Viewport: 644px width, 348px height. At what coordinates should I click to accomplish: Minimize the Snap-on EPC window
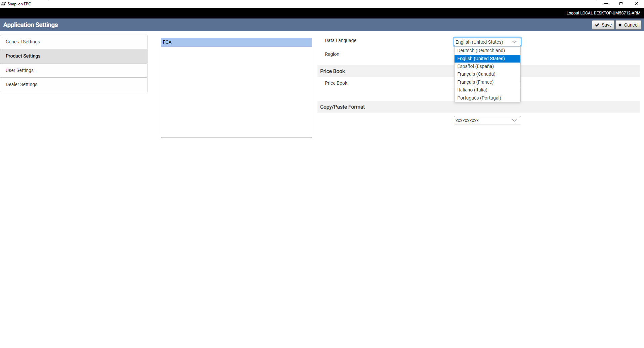click(x=606, y=4)
